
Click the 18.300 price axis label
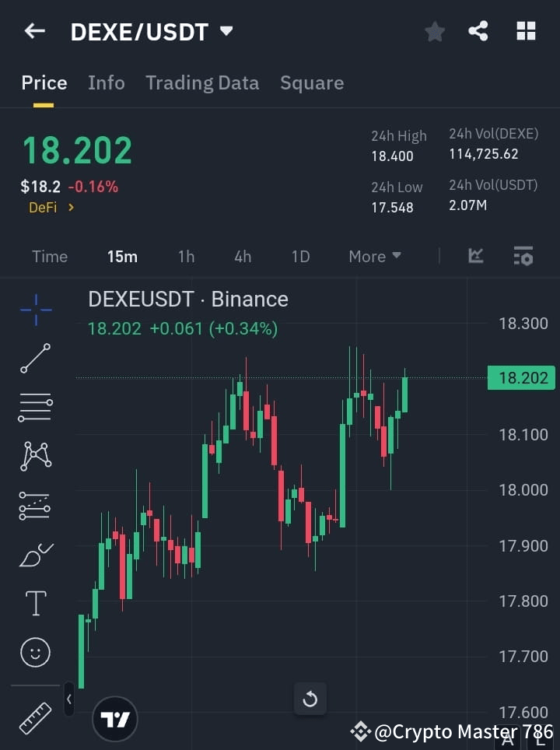[x=523, y=324]
